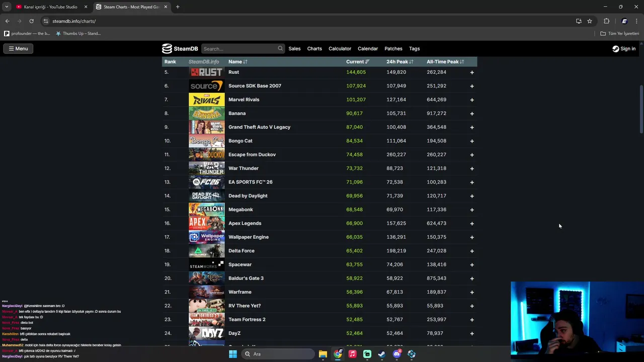Open Steam from the taskbar
Image resolution: width=644 pixels, height=362 pixels.
[382, 354]
